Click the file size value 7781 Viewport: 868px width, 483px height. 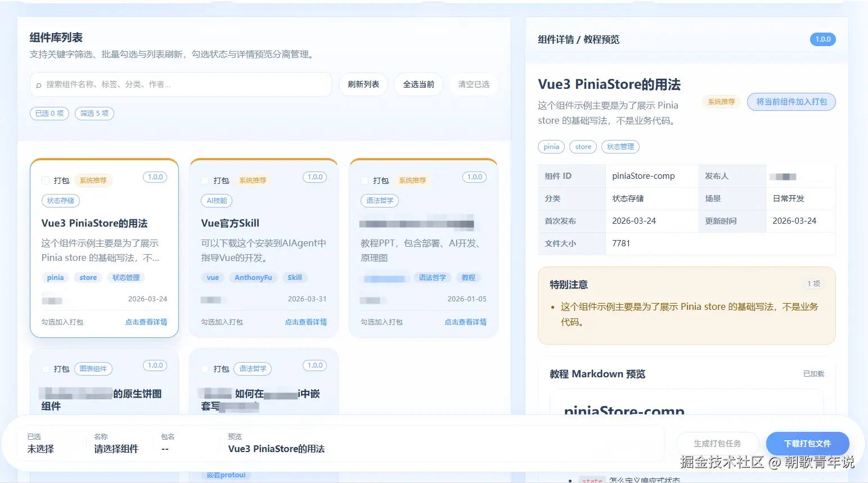pos(621,243)
